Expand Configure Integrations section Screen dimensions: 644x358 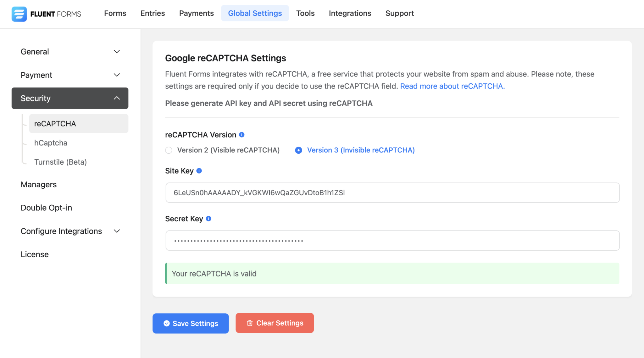tap(70, 231)
